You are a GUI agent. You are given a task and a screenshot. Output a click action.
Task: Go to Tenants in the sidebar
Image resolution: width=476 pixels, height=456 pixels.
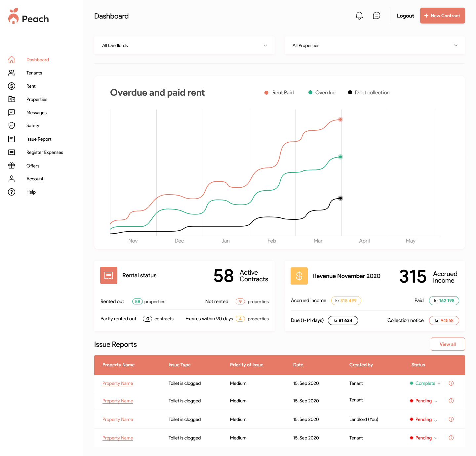point(34,73)
